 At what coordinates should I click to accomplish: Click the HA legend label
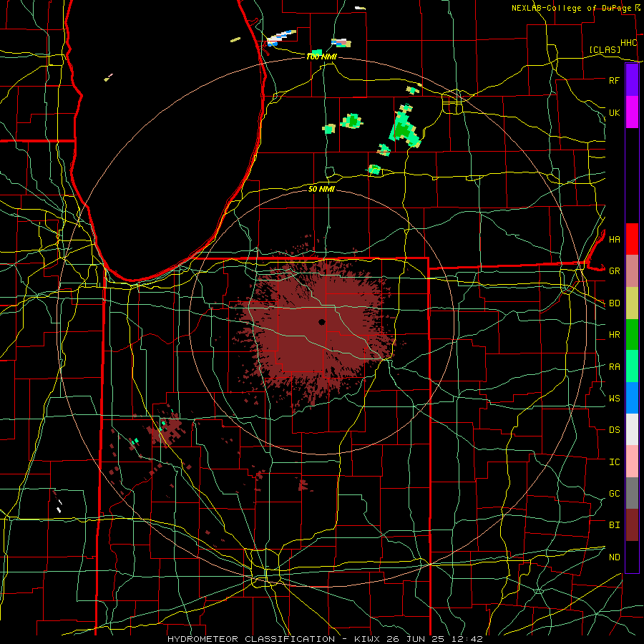(614, 240)
